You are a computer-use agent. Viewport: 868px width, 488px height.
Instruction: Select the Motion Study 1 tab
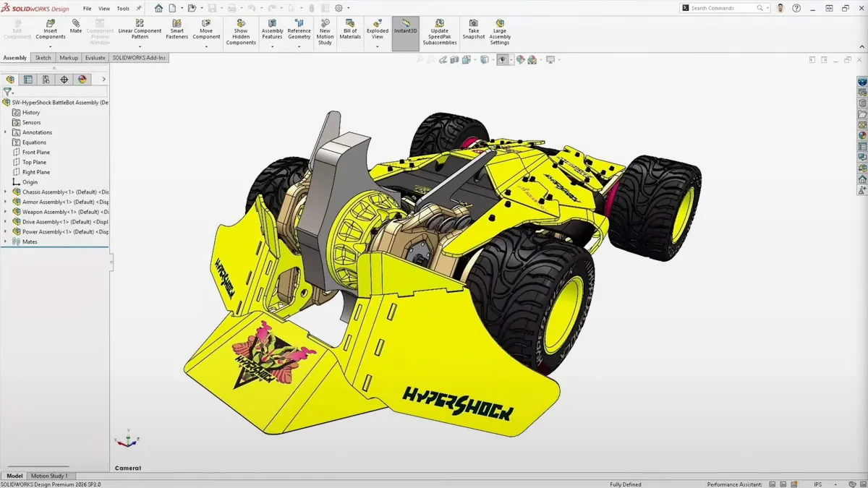pyautogui.click(x=49, y=476)
